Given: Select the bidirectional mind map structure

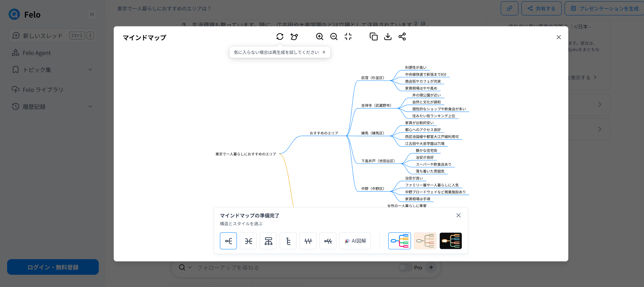Looking at the screenshot, I should (248, 241).
